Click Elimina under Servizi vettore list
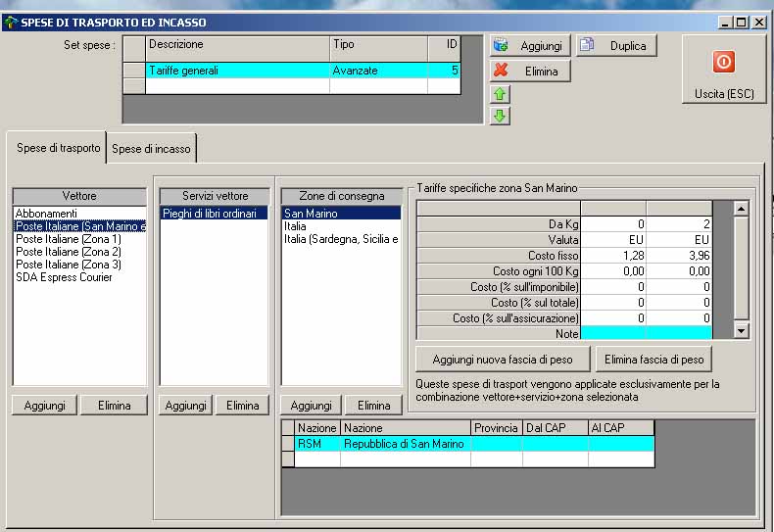The width and height of the screenshot is (774, 532). pos(242,406)
